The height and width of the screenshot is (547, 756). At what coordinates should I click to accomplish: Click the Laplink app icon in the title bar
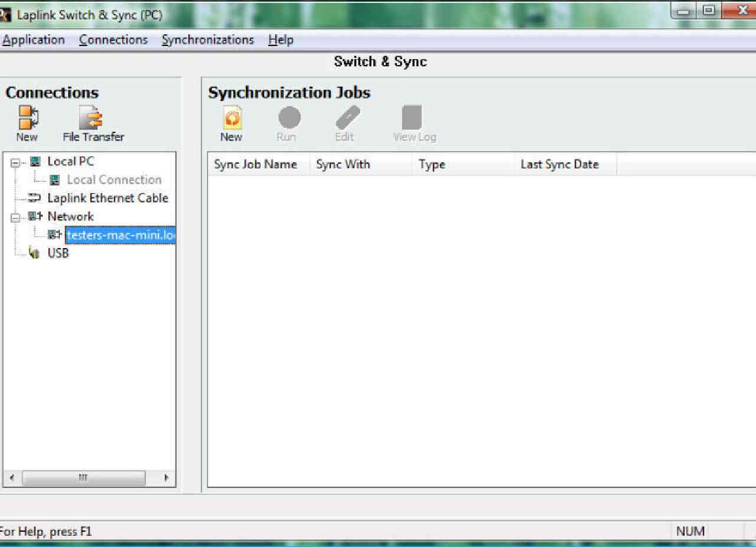point(6,15)
